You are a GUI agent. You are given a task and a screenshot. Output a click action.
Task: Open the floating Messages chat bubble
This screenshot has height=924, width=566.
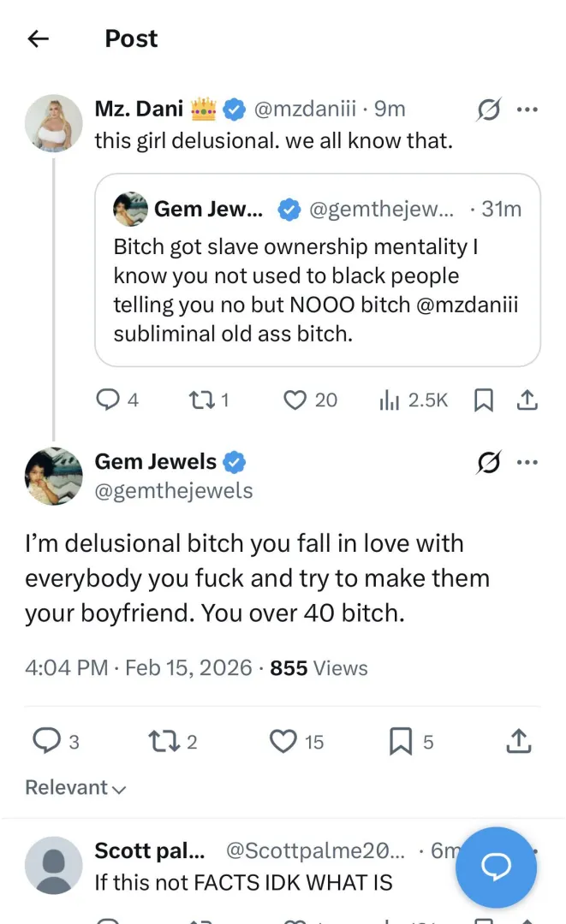click(497, 867)
